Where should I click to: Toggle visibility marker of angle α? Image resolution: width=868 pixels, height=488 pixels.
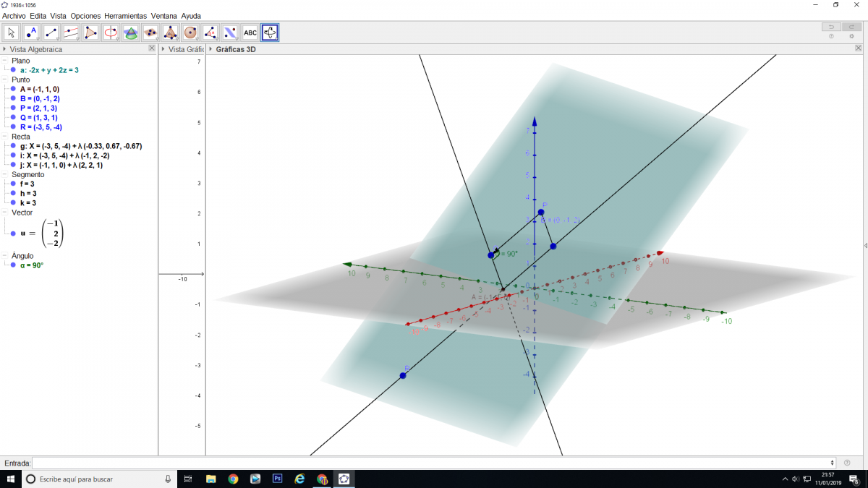(x=13, y=265)
